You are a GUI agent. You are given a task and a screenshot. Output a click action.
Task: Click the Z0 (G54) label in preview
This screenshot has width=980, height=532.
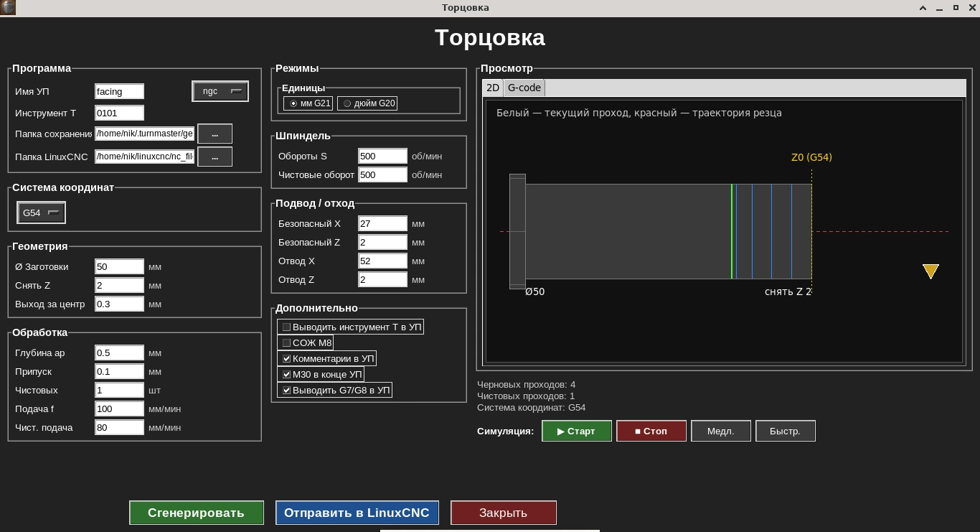pos(811,157)
